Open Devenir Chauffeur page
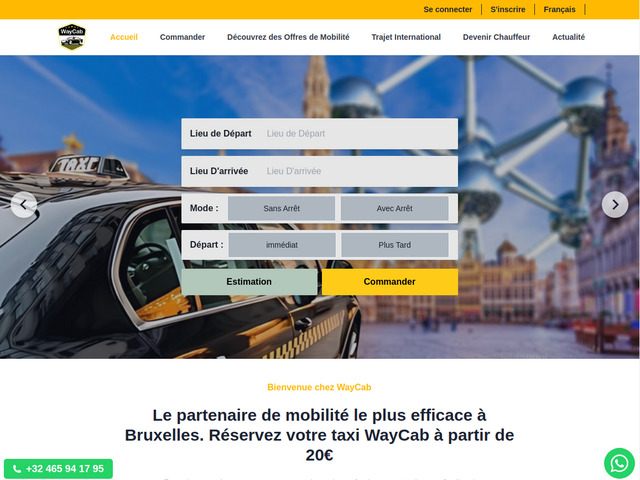 496,37
